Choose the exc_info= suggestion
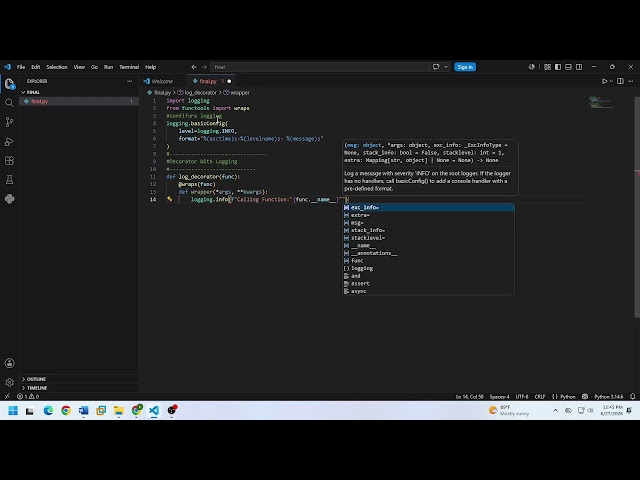 tap(428, 207)
